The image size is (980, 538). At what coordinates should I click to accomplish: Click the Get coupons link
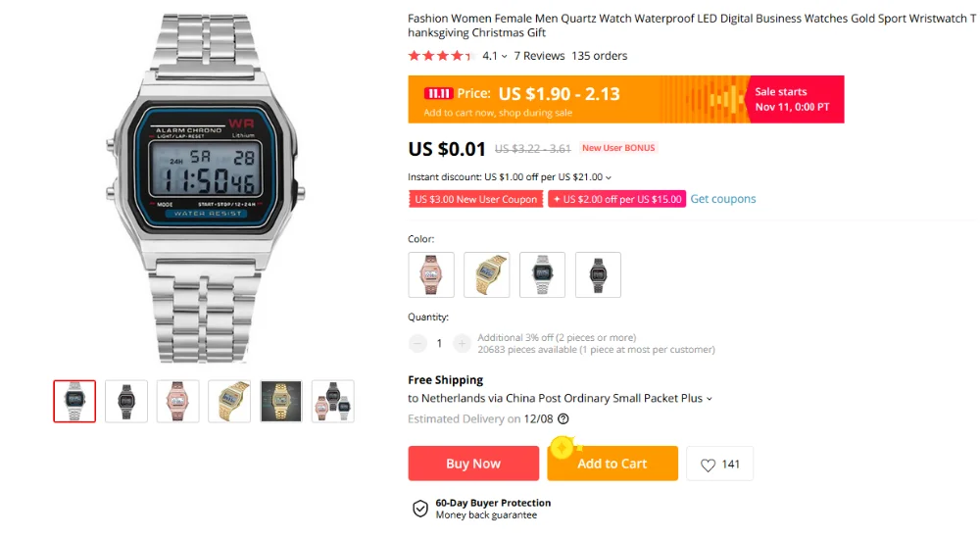tap(723, 199)
